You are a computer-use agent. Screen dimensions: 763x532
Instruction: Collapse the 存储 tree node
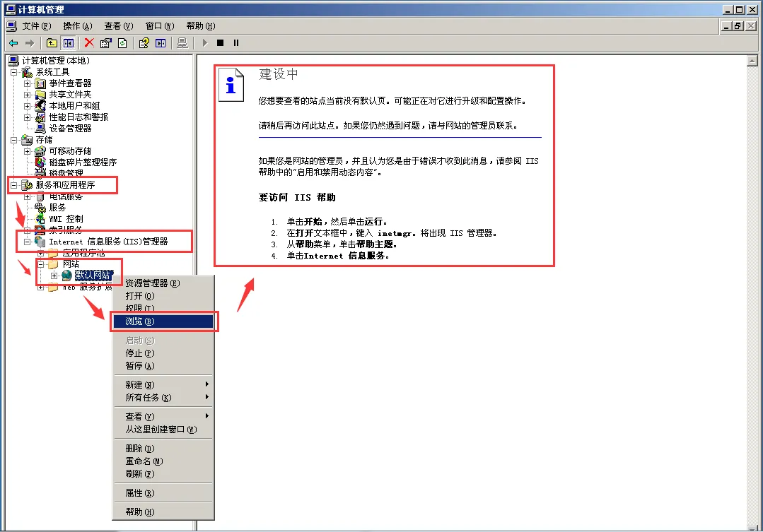(x=13, y=140)
